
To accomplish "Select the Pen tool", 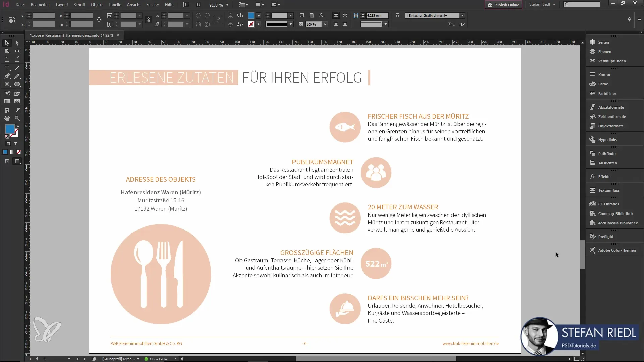I will point(7,76).
